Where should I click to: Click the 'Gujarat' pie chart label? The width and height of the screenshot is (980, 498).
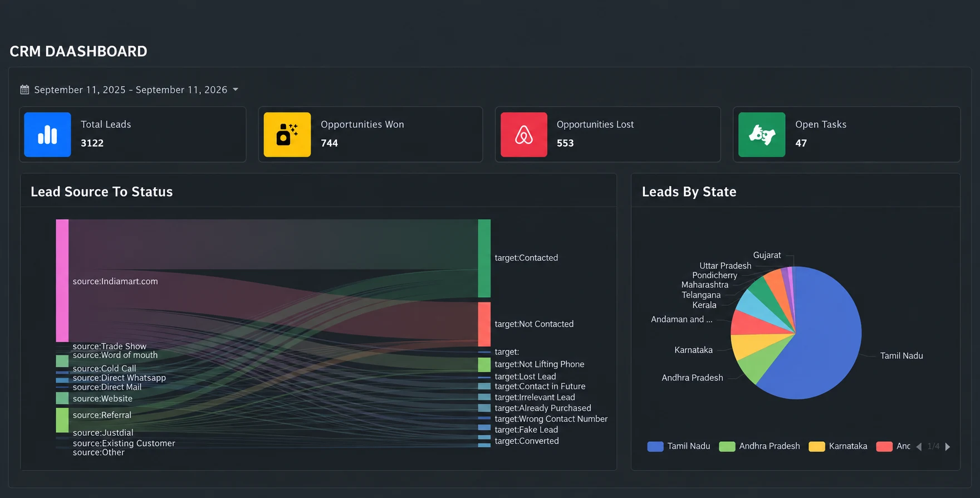pyautogui.click(x=767, y=255)
